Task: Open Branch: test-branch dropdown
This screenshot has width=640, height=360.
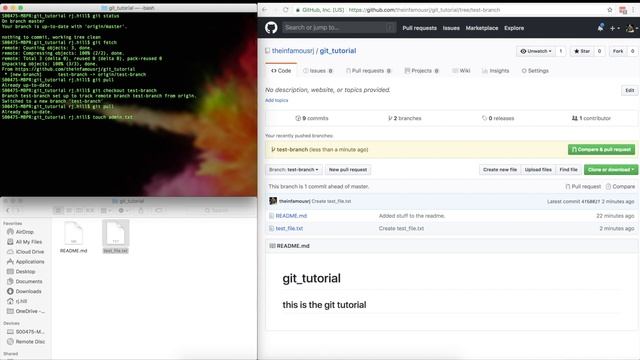Action: (293, 169)
